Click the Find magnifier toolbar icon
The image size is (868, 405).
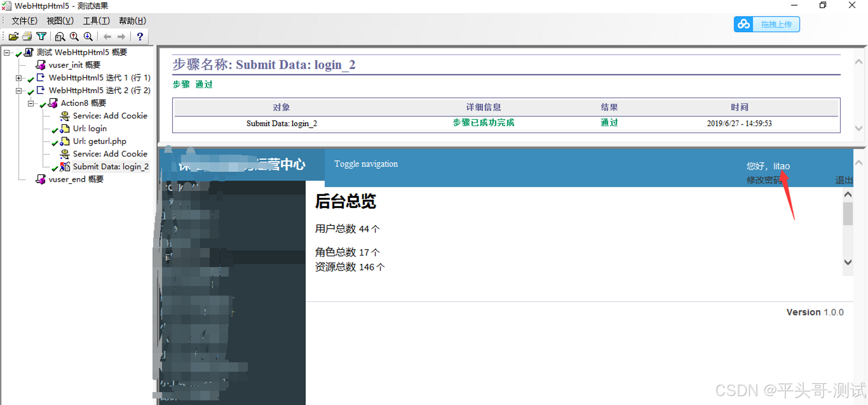click(60, 37)
